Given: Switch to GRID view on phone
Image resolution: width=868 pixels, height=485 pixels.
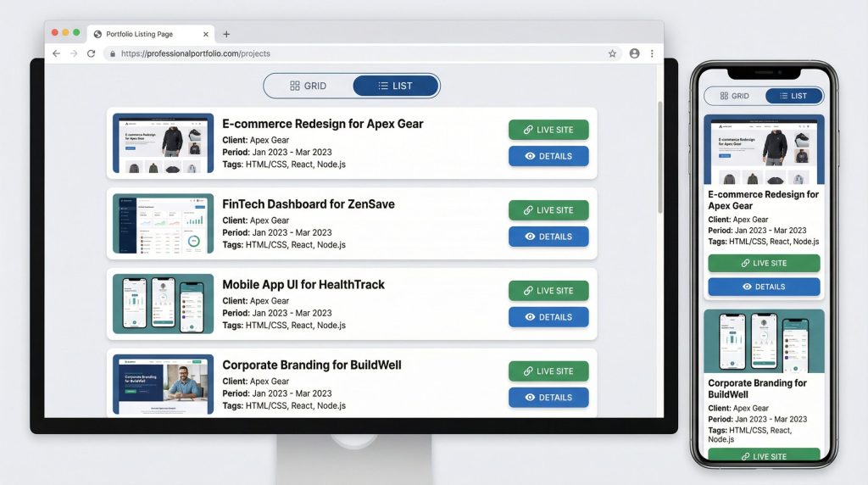Looking at the screenshot, I should pos(734,96).
